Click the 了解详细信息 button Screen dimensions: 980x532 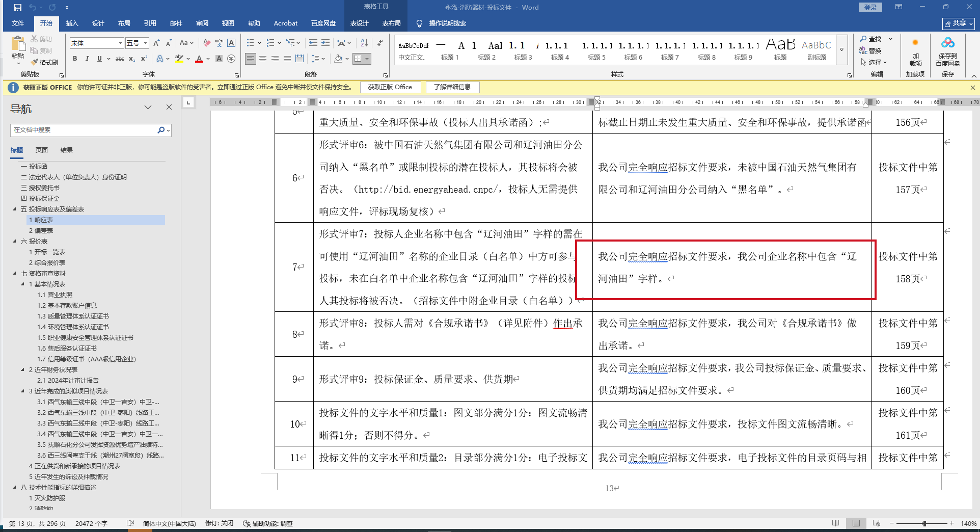pos(452,87)
